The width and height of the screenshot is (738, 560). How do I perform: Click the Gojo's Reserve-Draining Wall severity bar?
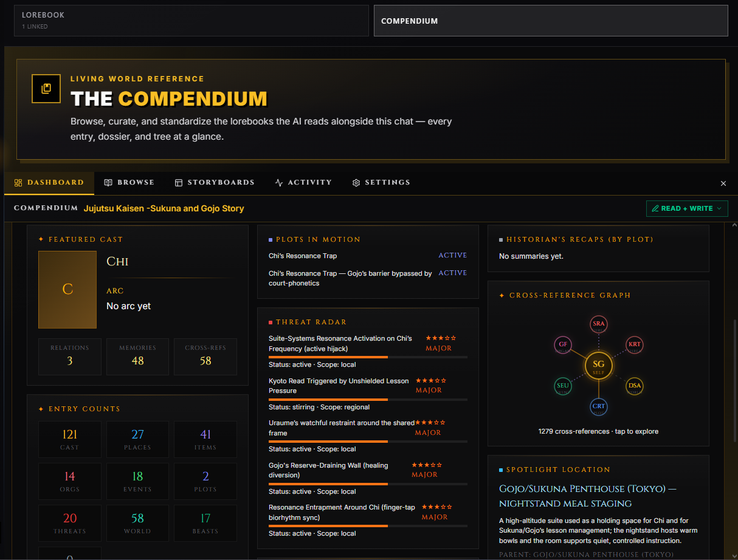[x=368, y=484]
